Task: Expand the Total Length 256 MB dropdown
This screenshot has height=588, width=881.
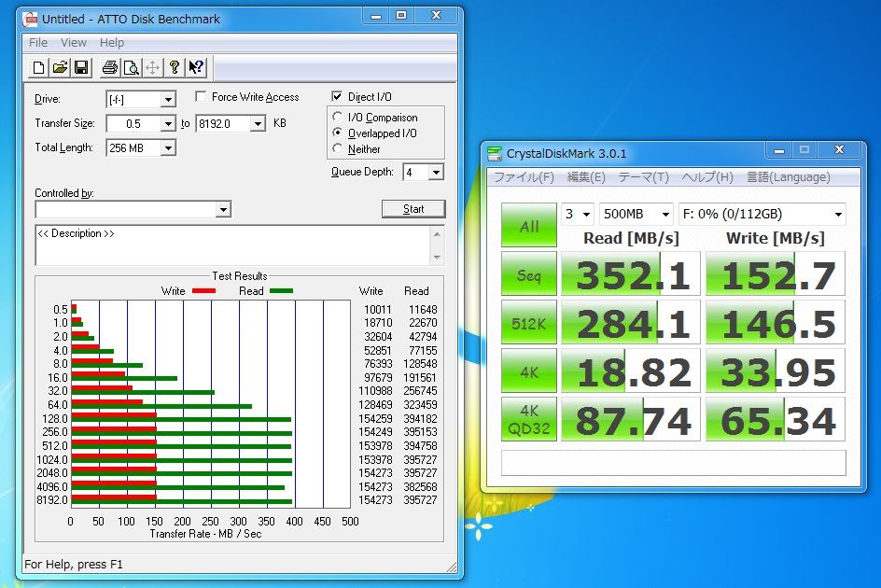Action: tap(168, 147)
